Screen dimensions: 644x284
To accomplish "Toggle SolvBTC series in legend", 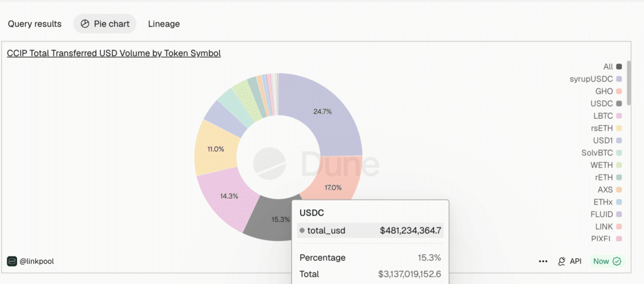I will [602, 153].
